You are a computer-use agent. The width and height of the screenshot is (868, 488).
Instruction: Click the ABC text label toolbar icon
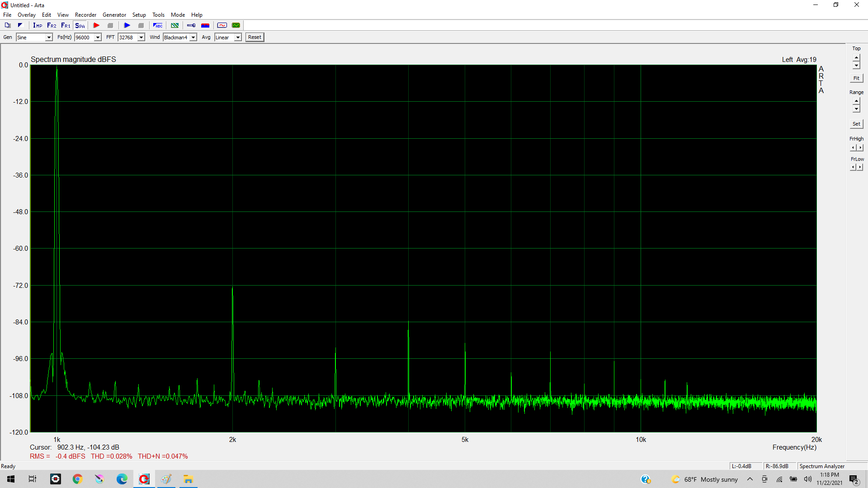click(x=158, y=25)
